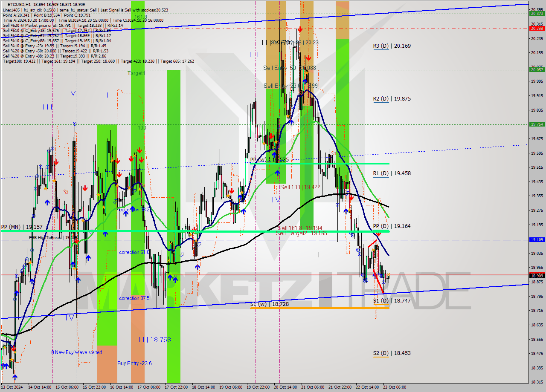The image size is (546, 392).
Task: Click the correction 38.2 label
Action: click(x=135, y=210)
